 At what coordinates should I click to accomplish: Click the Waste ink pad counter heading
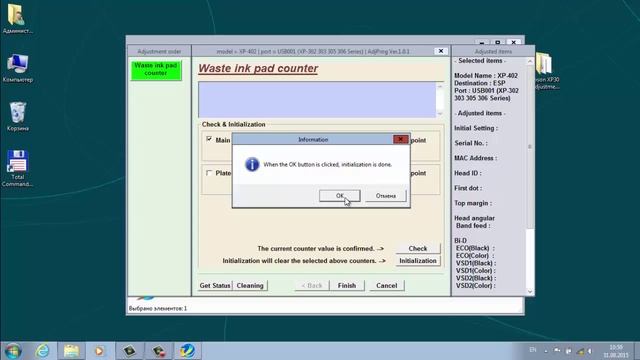coord(258,68)
